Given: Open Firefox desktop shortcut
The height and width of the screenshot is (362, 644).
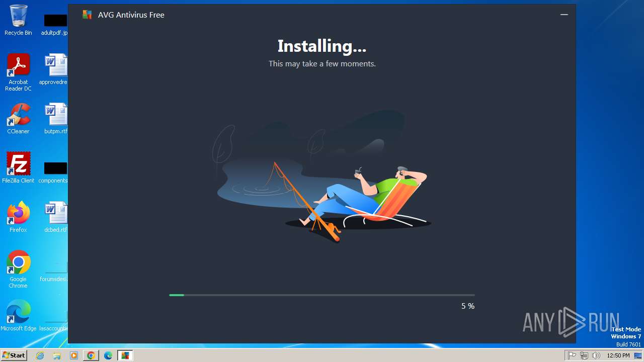Looking at the screenshot, I should (x=18, y=217).
